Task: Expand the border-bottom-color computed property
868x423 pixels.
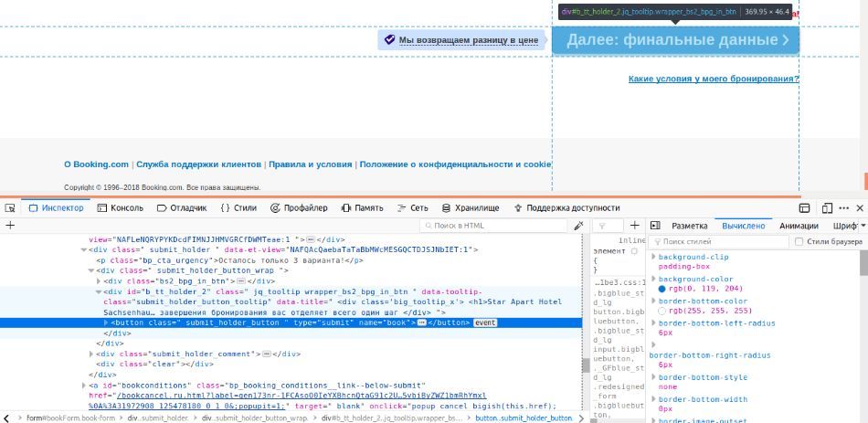Action: 653,301
